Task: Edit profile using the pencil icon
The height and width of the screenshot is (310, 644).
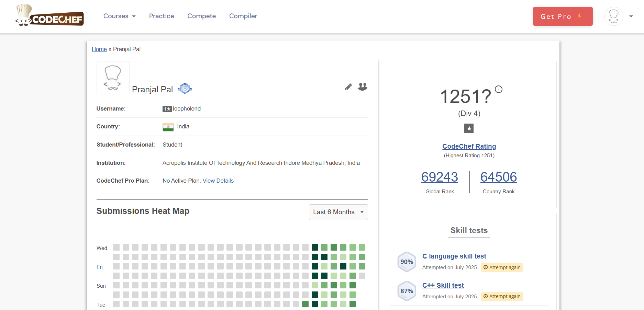Action: click(x=348, y=87)
